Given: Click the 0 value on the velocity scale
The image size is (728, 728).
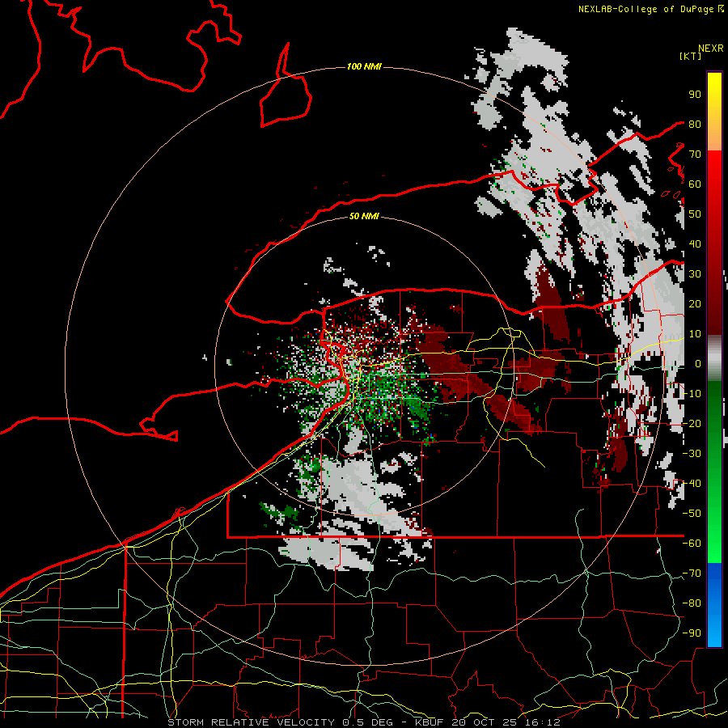Looking at the screenshot, I should [698, 363].
